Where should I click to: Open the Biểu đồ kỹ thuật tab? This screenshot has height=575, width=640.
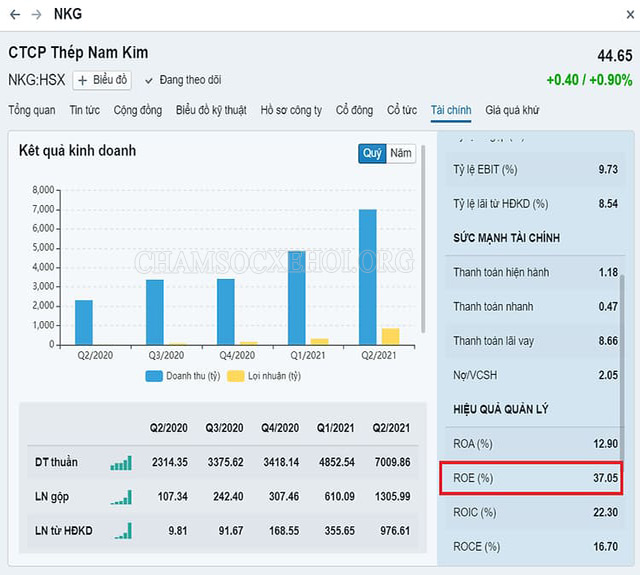(211, 110)
